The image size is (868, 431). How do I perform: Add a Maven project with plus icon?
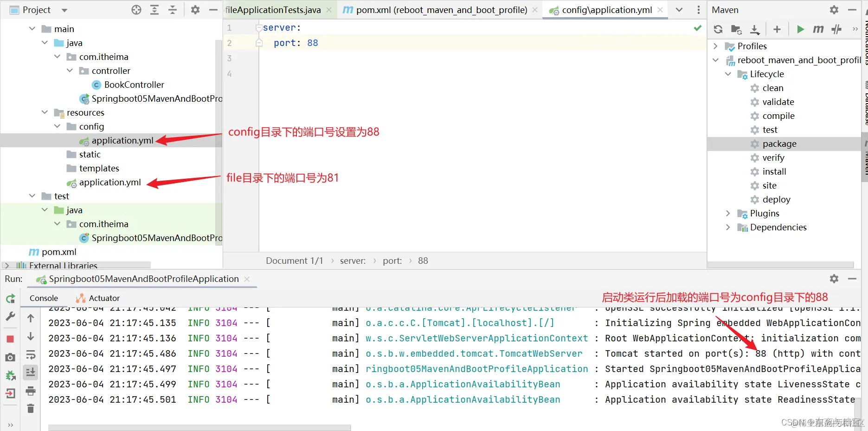pyautogui.click(x=777, y=29)
